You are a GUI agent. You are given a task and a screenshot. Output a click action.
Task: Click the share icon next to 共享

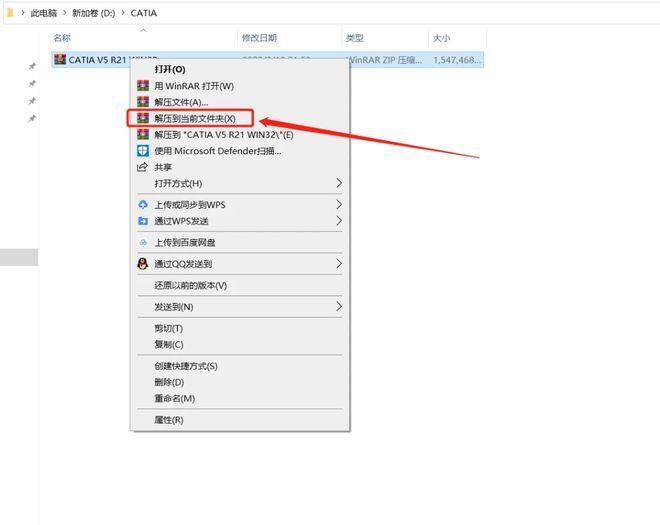[x=143, y=167]
